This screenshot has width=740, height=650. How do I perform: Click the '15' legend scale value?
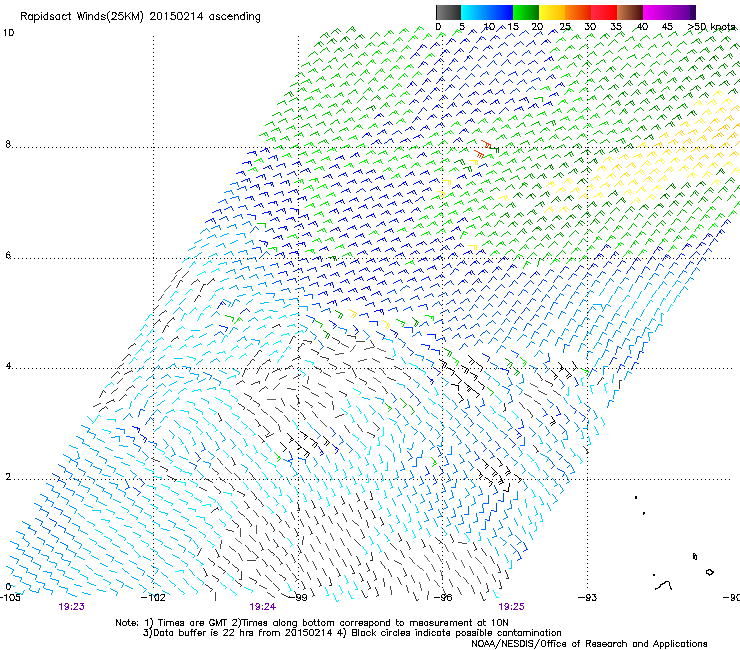513,27
